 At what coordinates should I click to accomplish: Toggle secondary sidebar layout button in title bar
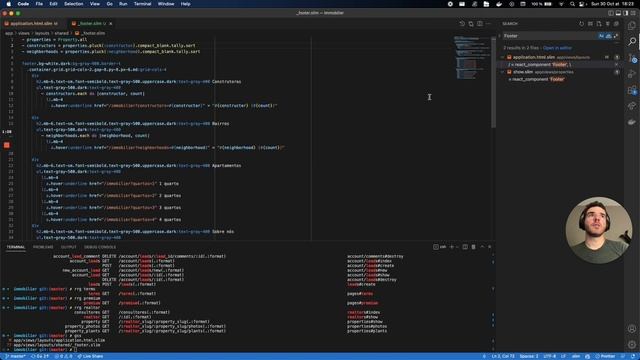tap(626, 13)
